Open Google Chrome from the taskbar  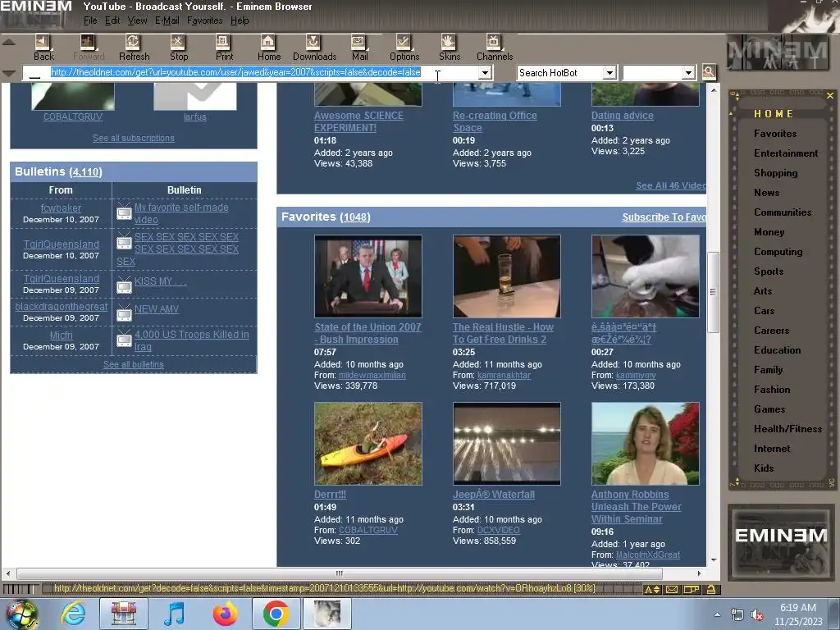click(276, 614)
